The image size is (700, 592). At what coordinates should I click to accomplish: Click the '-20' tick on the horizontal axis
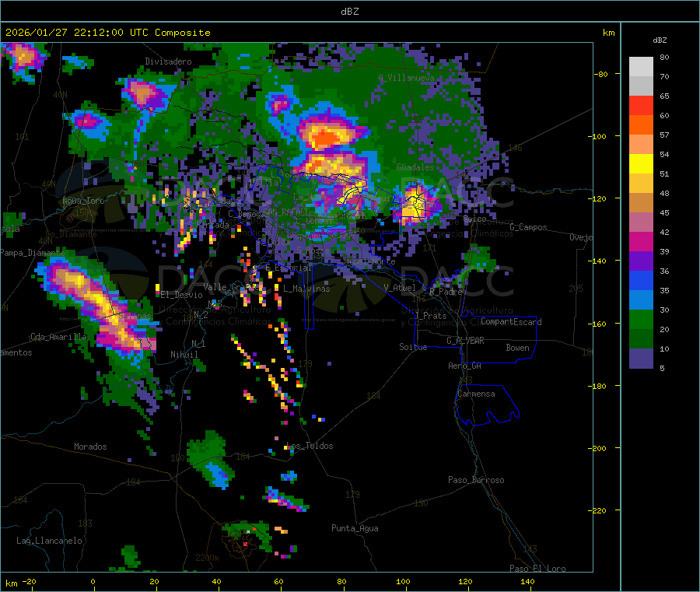(29, 581)
